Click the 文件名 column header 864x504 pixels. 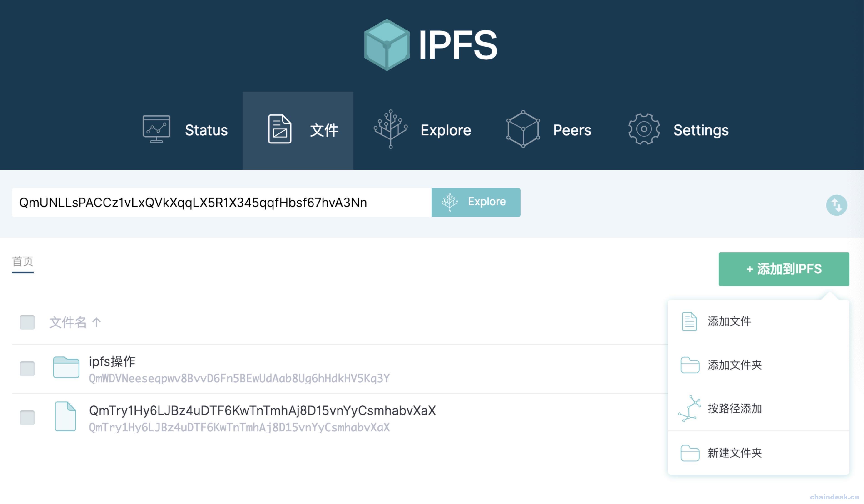point(68,322)
